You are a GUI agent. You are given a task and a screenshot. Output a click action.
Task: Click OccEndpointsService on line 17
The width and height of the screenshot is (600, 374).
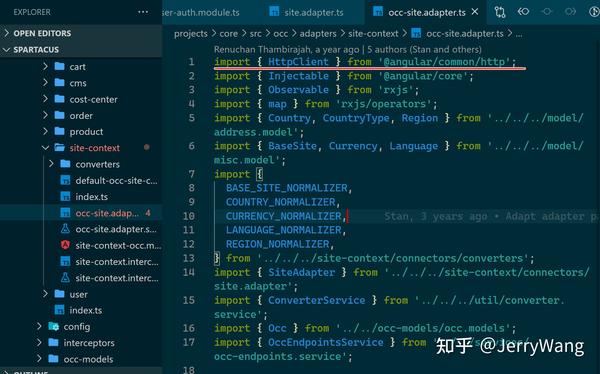[x=326, y=342]
